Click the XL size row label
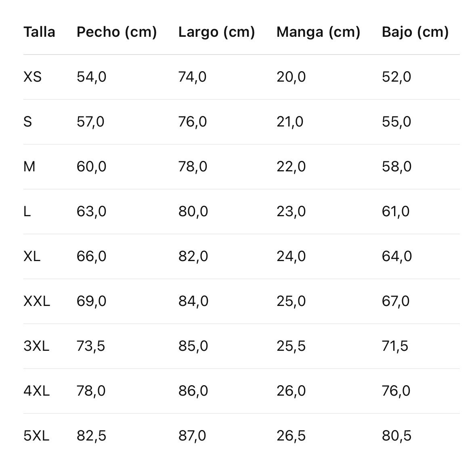This screenshot has height=468, width=476. click(x=32, y=256)
